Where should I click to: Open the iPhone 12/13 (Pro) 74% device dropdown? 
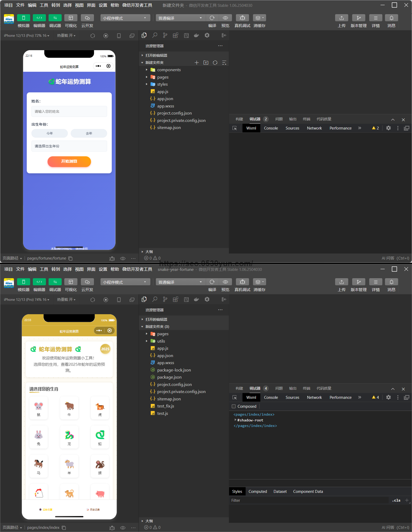pos(27,299)
